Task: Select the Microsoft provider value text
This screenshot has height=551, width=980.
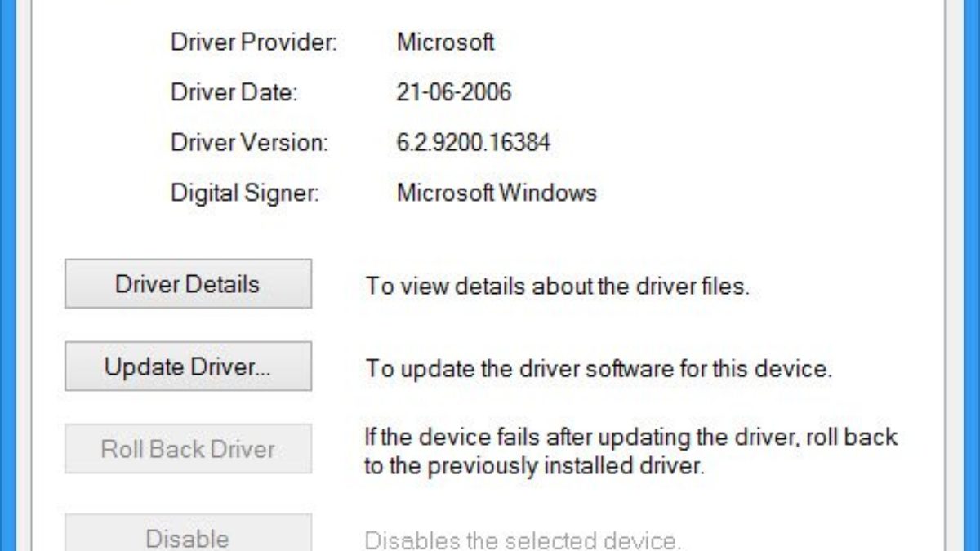Action: pyautogui.click(x=445, y=42)
